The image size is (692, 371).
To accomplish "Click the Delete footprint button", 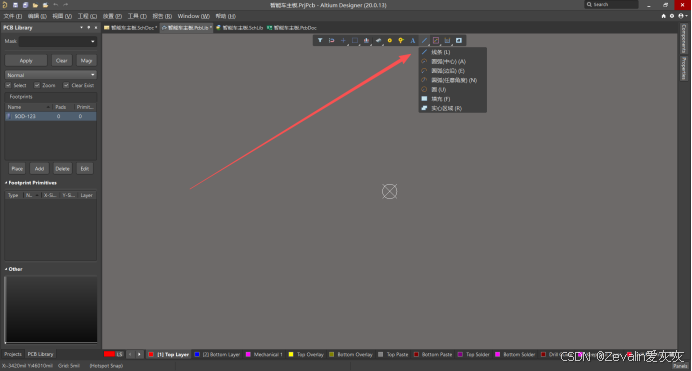I will point(62,169).
